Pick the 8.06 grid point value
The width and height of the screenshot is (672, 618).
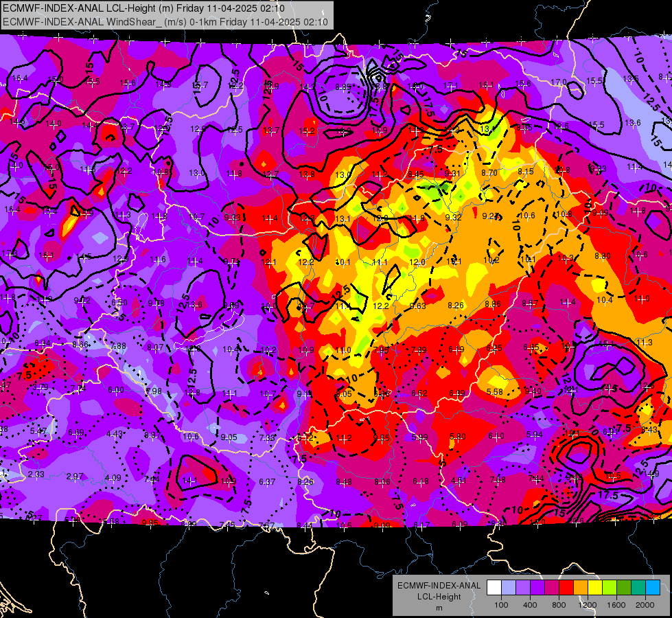[x=382, y=481]
